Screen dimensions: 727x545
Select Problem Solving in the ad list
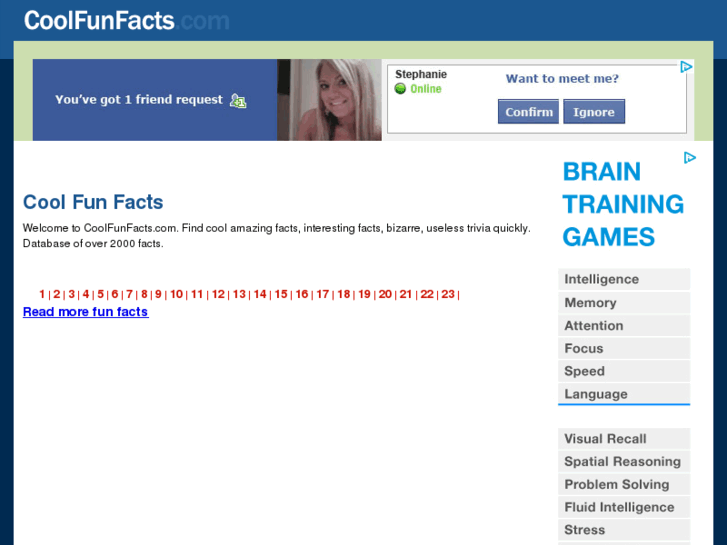pyautogui.click(x=624, y=484)
